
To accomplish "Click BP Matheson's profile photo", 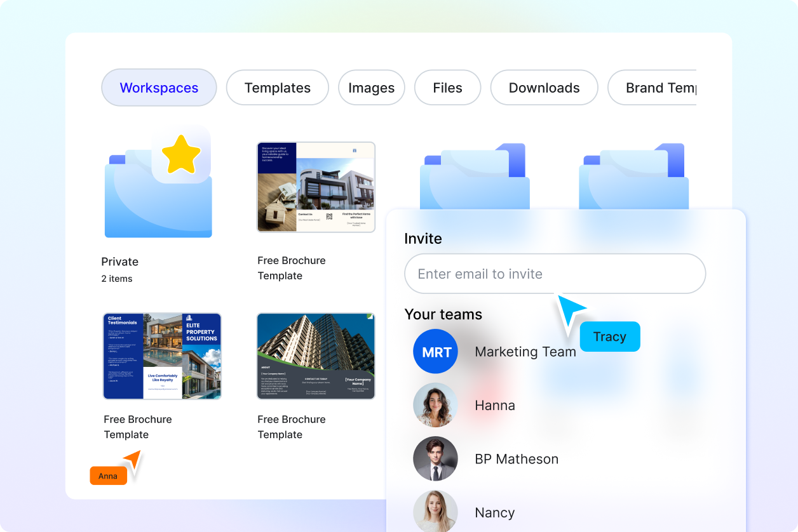I will coord(436,459).
